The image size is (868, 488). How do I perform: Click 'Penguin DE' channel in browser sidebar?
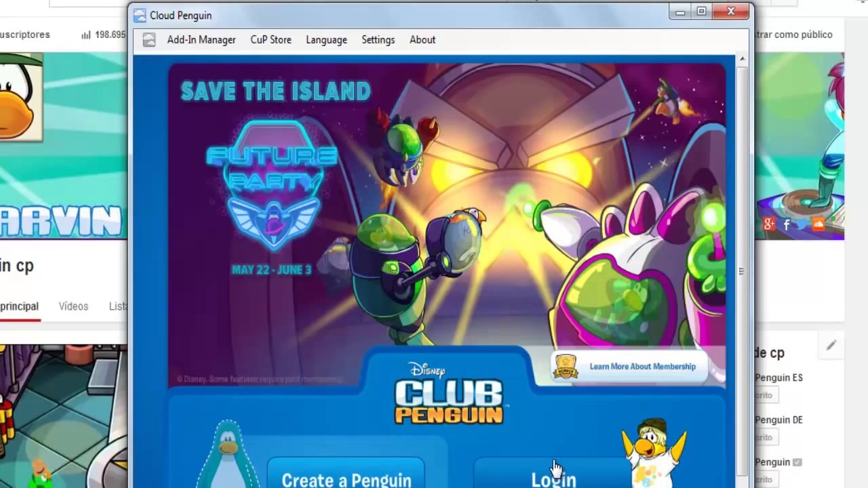point(778,420)
